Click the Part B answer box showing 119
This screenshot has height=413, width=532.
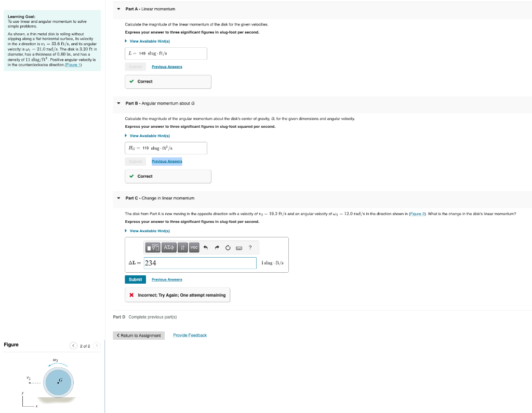166,148
